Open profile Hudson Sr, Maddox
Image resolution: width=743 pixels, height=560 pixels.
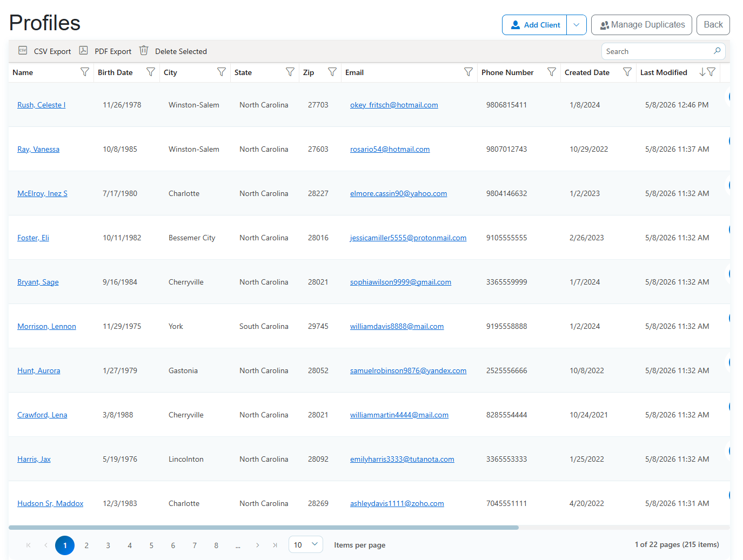pyautogui.click(x=50, y=503)
